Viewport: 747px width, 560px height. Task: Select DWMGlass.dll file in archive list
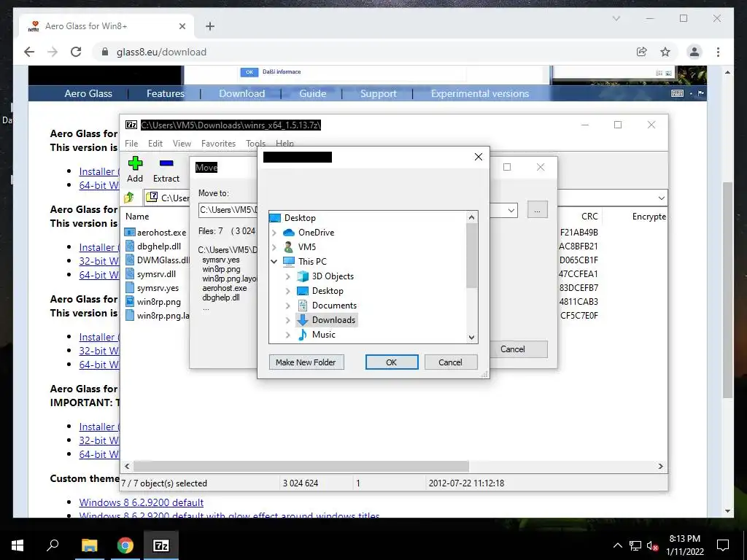157,260
